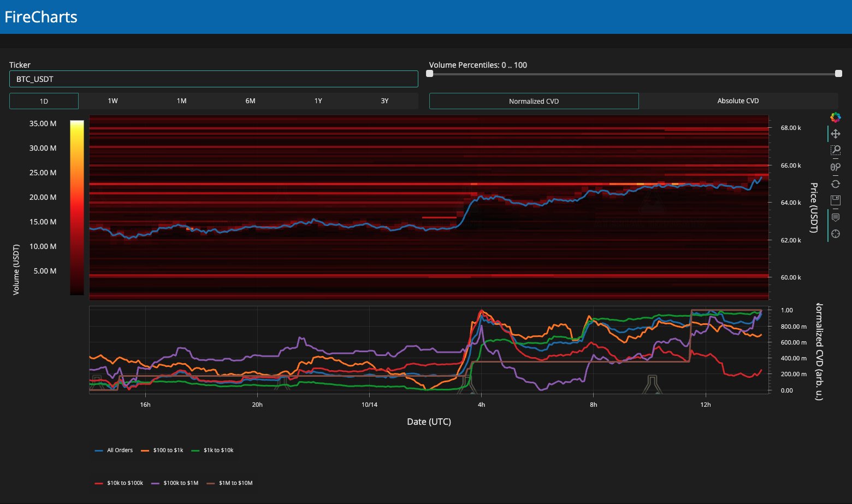Click the Normalized CVD button
Viewport: 852px width, 504px height.
pyautogui.click(x=534, y=101)
